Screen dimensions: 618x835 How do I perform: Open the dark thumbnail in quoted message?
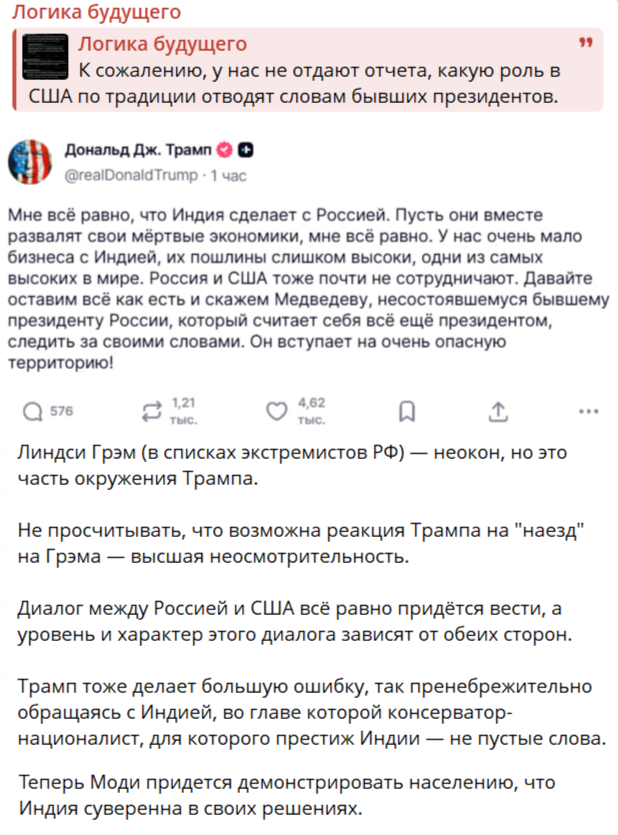pos(45,58)
